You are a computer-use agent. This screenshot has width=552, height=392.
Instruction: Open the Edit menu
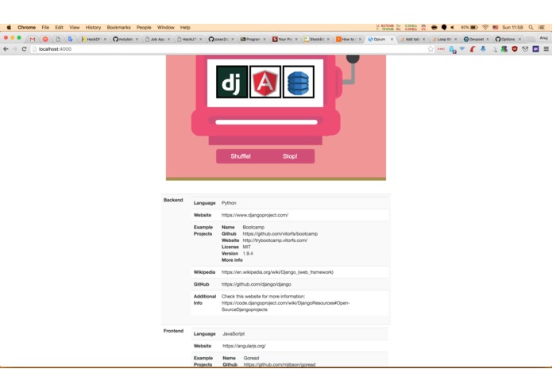click(59, 28)
